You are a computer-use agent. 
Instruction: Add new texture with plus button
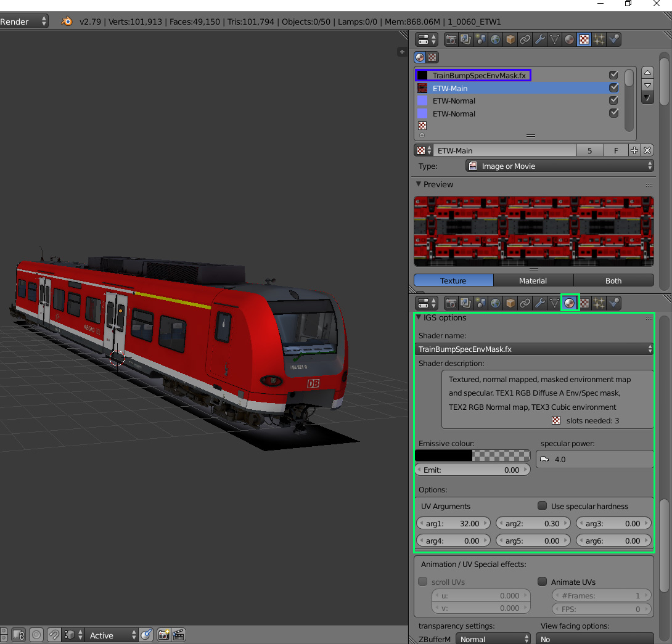634,150
